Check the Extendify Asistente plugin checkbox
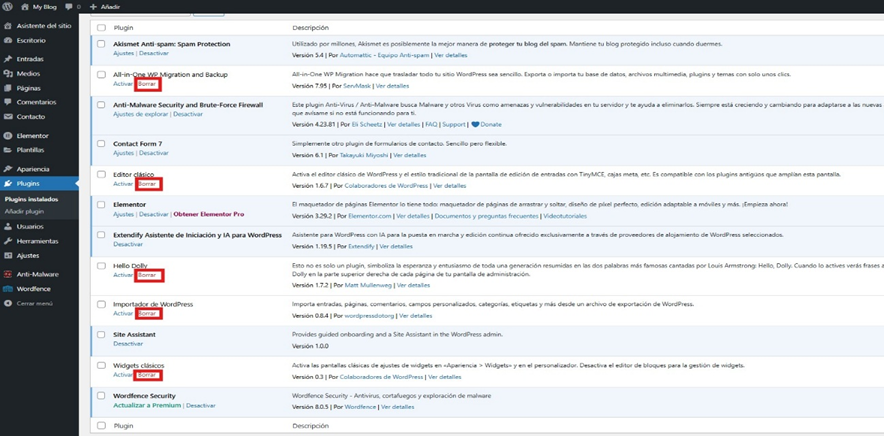884x436 pixels. click(101, 235)
